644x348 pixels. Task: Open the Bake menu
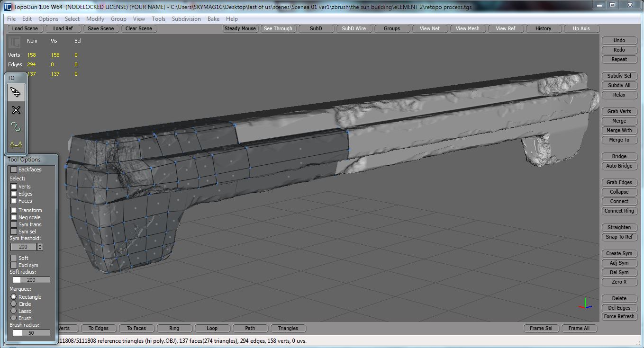click(x=213, y=19)
